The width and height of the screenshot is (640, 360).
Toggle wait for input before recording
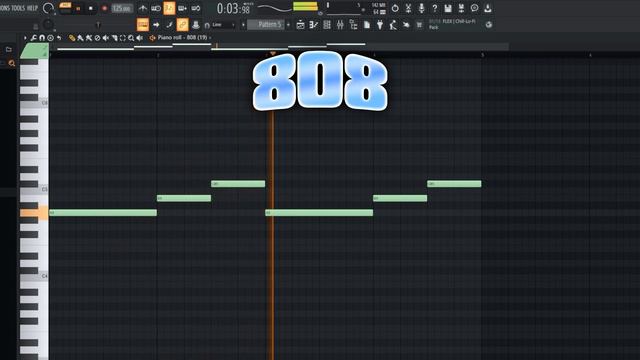pos(156,8)
